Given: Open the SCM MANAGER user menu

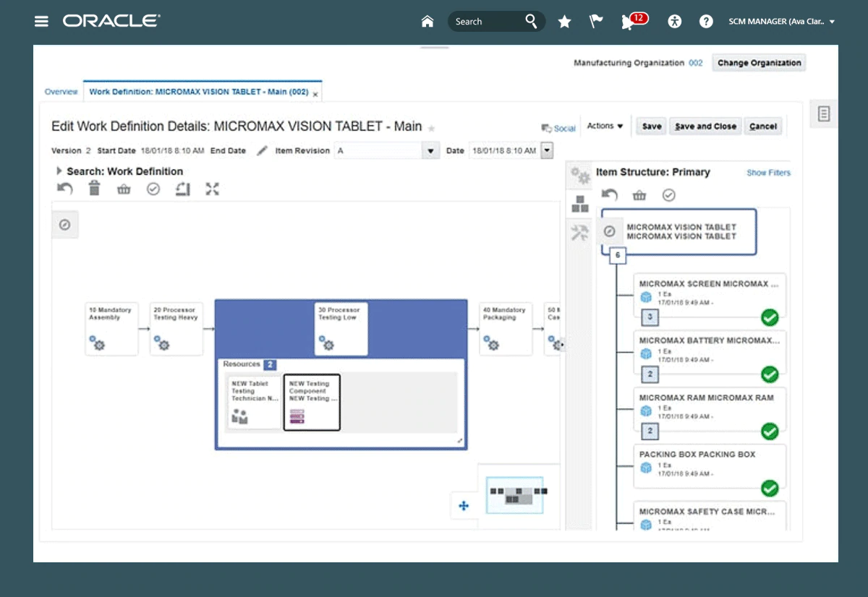Looking at the screenshot, I should [x=782, y=22].
